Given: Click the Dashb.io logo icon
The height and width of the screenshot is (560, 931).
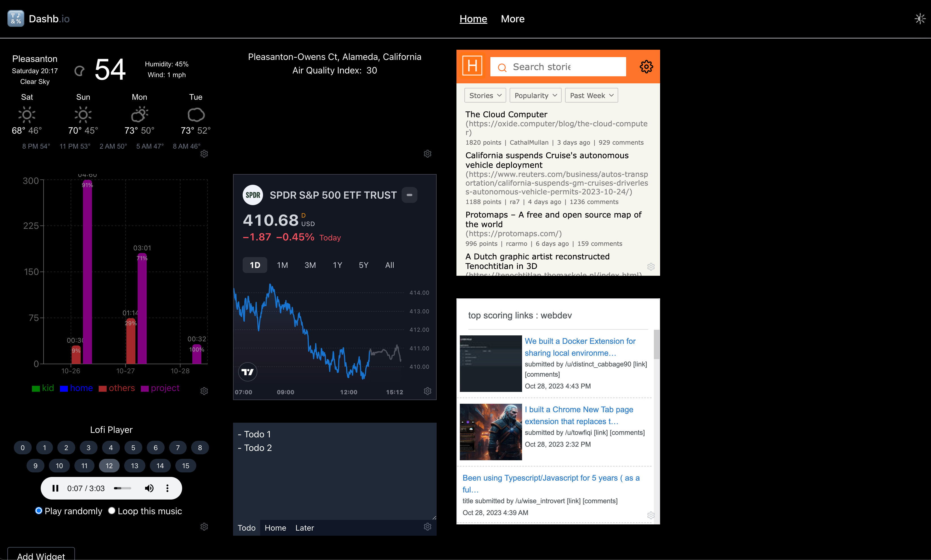Looking at the screenshot, I should pos(16,19).
